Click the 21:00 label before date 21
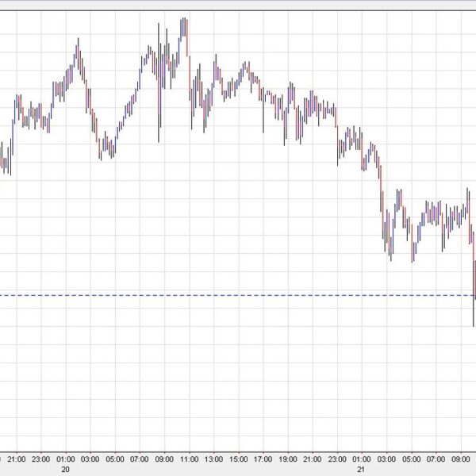This screenshot has height=476, width=476. tap(313, 459)
